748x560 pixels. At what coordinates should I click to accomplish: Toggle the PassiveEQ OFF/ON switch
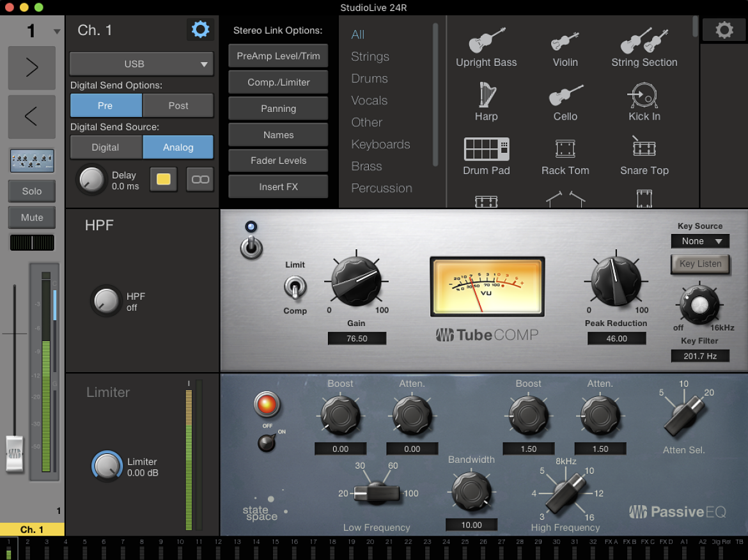(266, 442)
